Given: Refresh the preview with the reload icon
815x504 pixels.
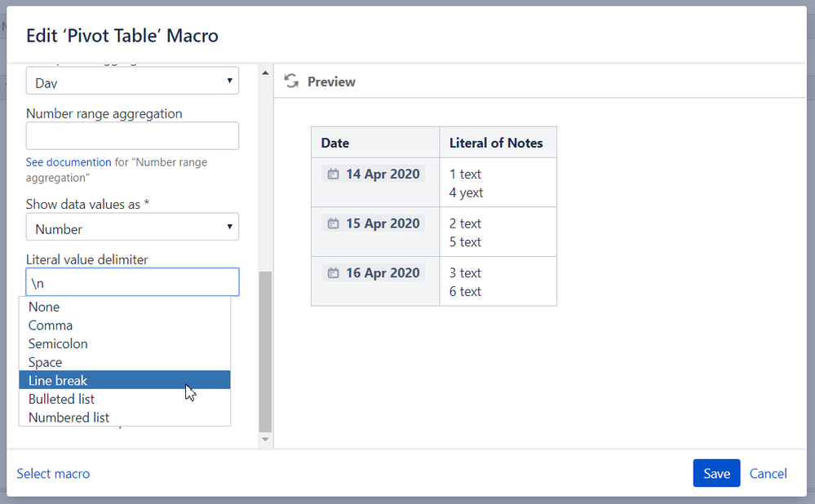Looking at the screenshot, I should (291, 81).
